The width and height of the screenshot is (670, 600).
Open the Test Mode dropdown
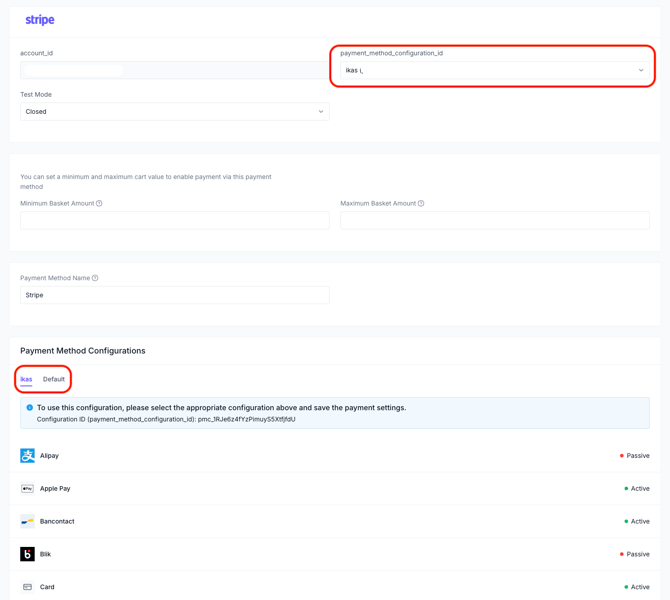[175, 112]
